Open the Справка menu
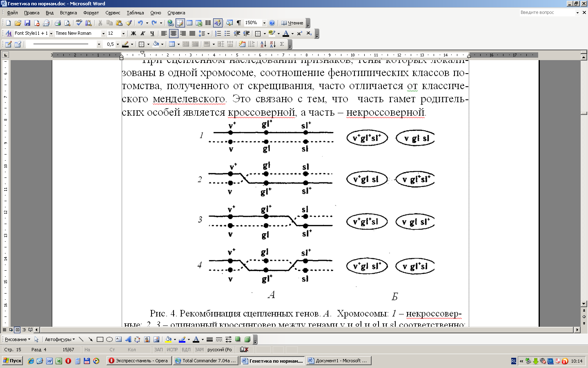Screen dimensions: 588x368 point(176,13)
